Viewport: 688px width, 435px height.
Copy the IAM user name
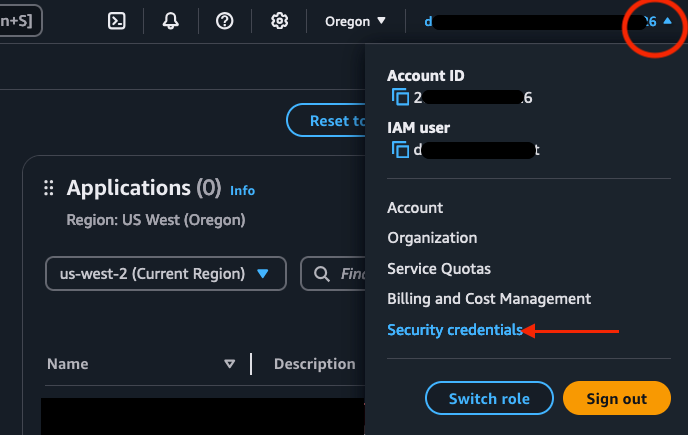pyautogui.click(x=400, y=149)
